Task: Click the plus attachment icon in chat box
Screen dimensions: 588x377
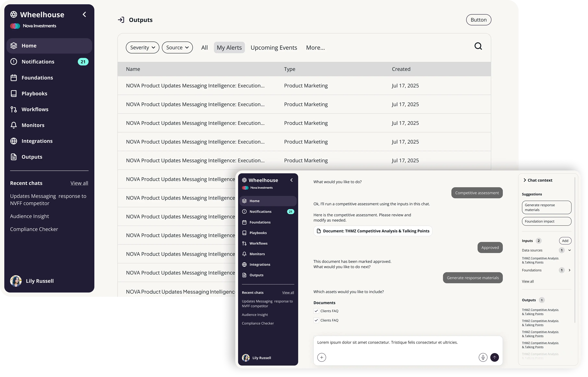Action: (x=321, y=357)
